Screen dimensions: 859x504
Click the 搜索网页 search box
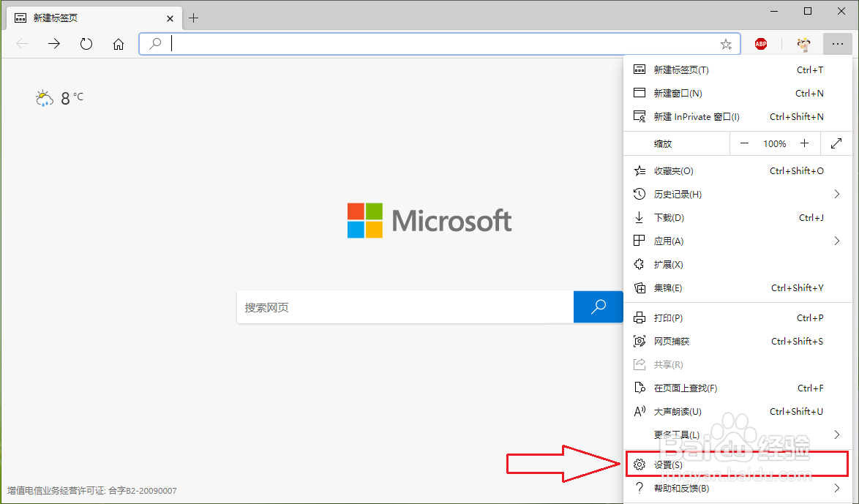pyautogui.click(x=405, y=307)
